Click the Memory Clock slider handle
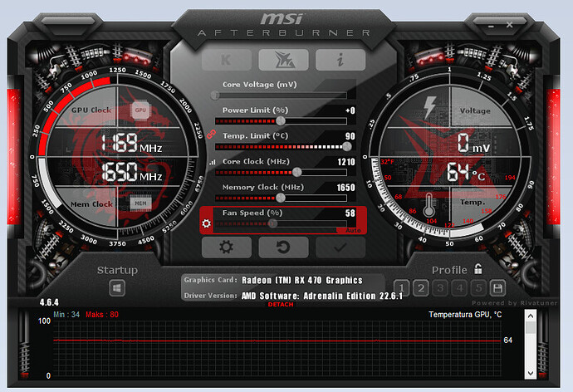Screen dimensions: 573x392 coord(281,198)
